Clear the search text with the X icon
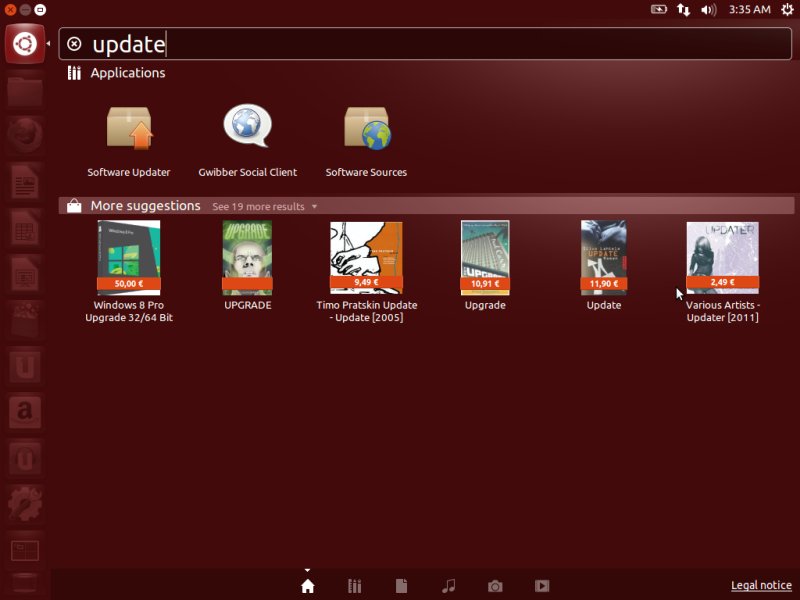This screenshot has width=800, height=600. [74, 44]
